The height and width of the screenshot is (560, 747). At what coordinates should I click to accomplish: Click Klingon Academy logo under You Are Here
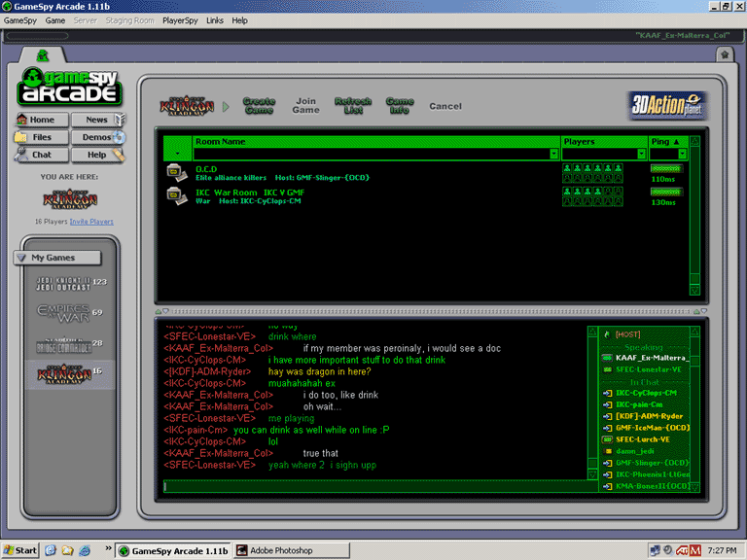[x=70, y=199]
